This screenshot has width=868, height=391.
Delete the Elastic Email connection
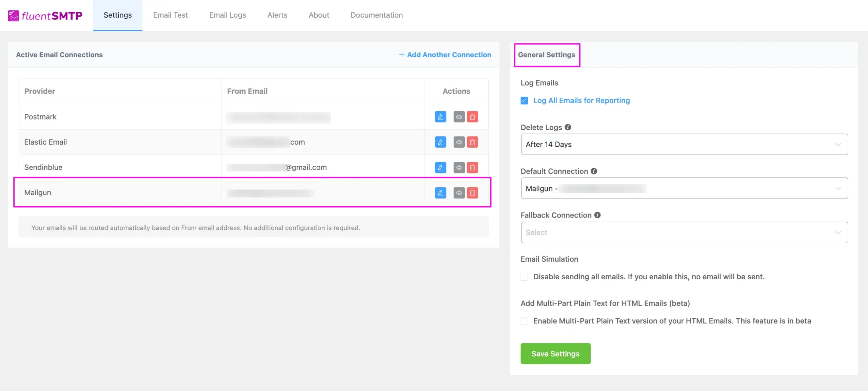472,142
